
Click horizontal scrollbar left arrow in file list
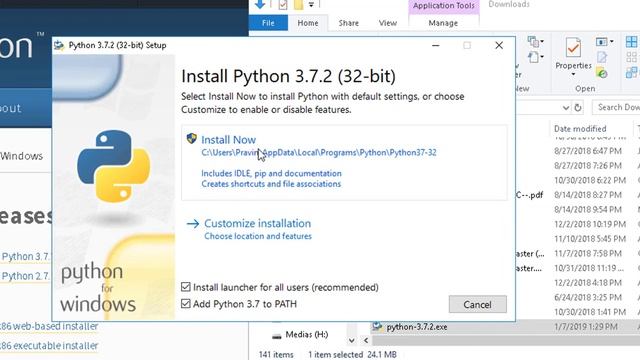366,340
